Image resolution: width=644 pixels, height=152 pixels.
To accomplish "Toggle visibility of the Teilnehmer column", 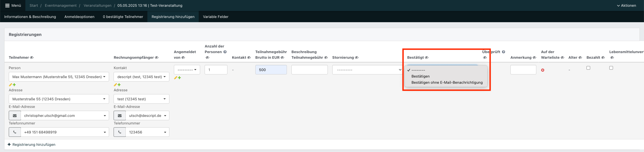I will [x=32, y=58].
